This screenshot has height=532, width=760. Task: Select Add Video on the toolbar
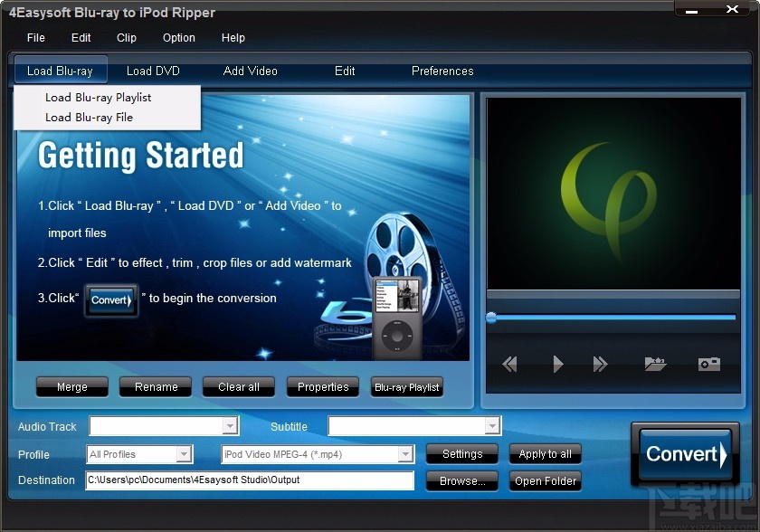[x=250, y=71]
